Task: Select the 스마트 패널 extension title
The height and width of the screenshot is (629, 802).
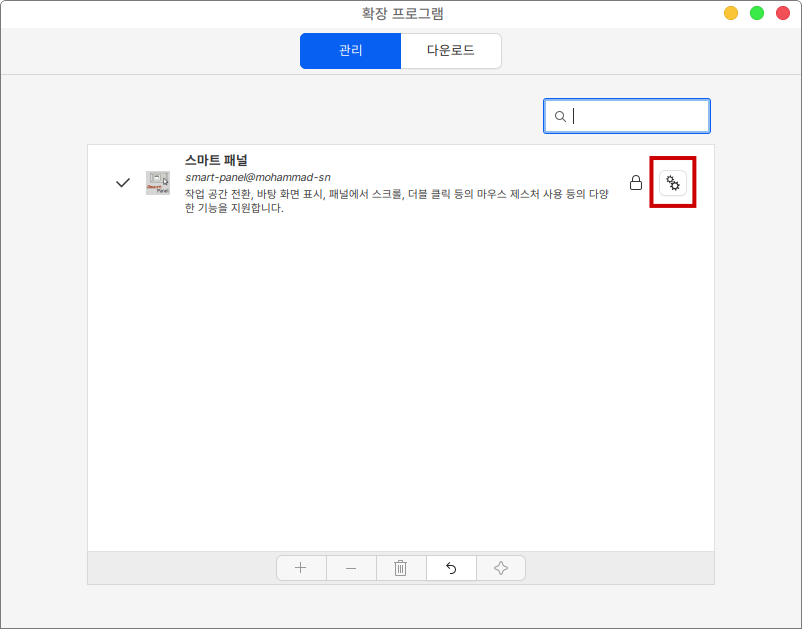Action: (216, 160)
